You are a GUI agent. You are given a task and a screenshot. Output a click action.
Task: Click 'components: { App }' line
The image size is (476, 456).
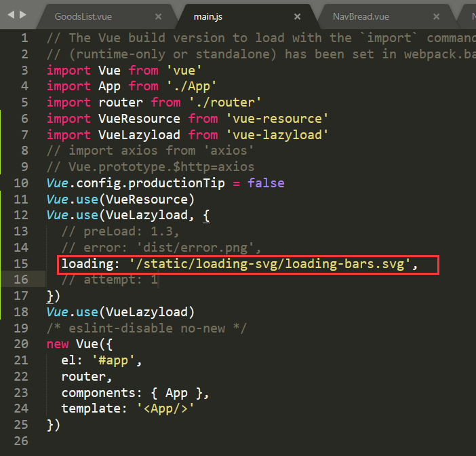click(135, 393)
